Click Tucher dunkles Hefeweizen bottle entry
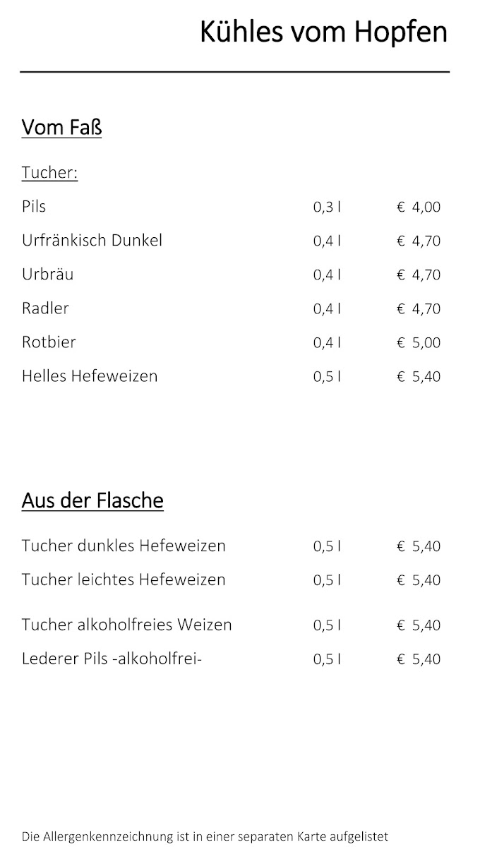Screen dimensions: 504x847 pyautogui.click(x=124, y=546)
